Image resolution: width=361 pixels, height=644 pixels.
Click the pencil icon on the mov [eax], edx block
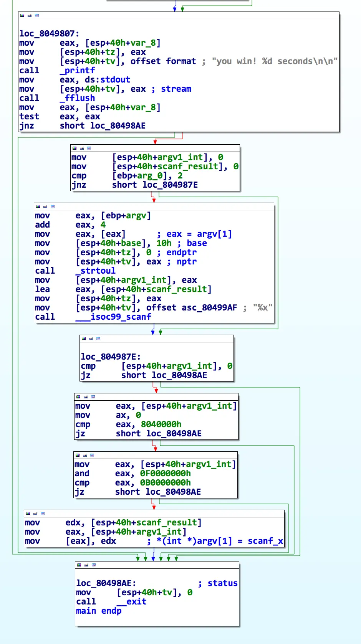click(35, 514)
